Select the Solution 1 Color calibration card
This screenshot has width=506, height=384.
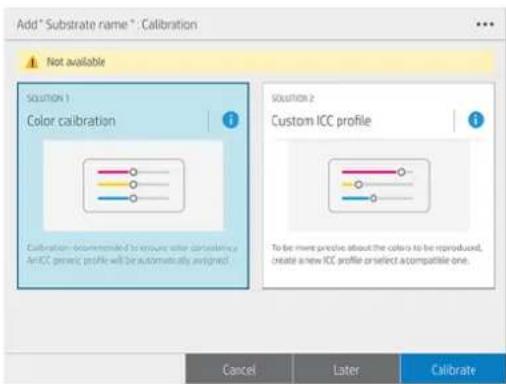click(x=133, y=186)
